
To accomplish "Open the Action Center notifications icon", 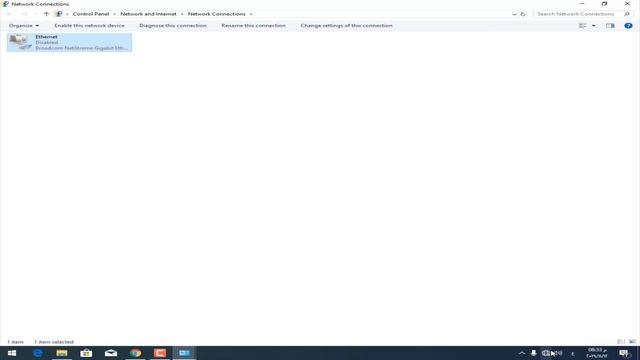I will click(x=624, y=353).
